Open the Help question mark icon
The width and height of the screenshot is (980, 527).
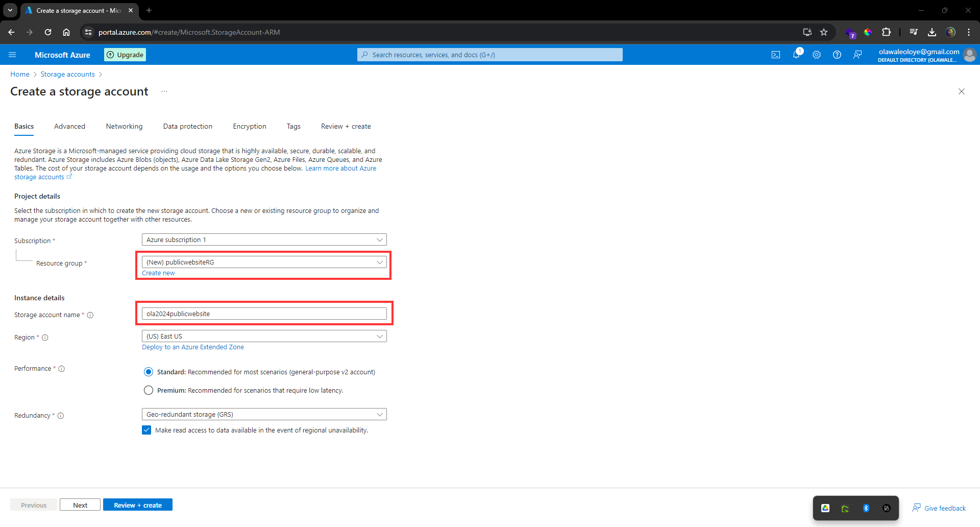837,55
